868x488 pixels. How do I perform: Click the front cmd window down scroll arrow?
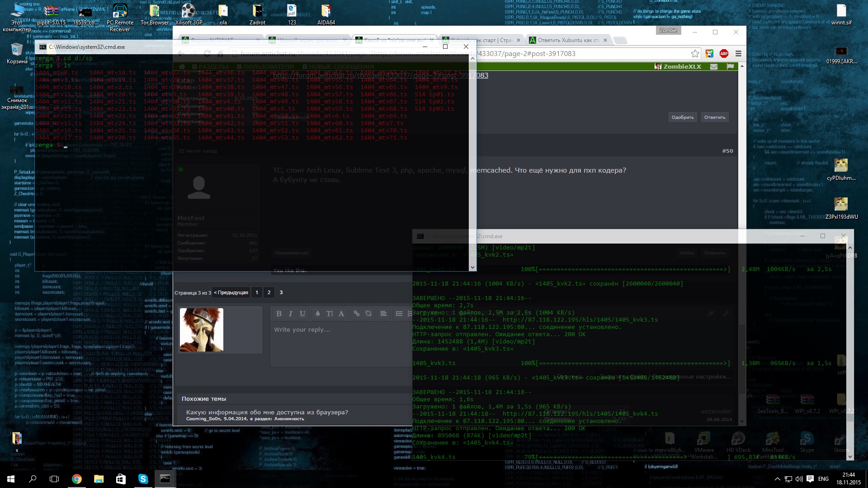[473, 267]
